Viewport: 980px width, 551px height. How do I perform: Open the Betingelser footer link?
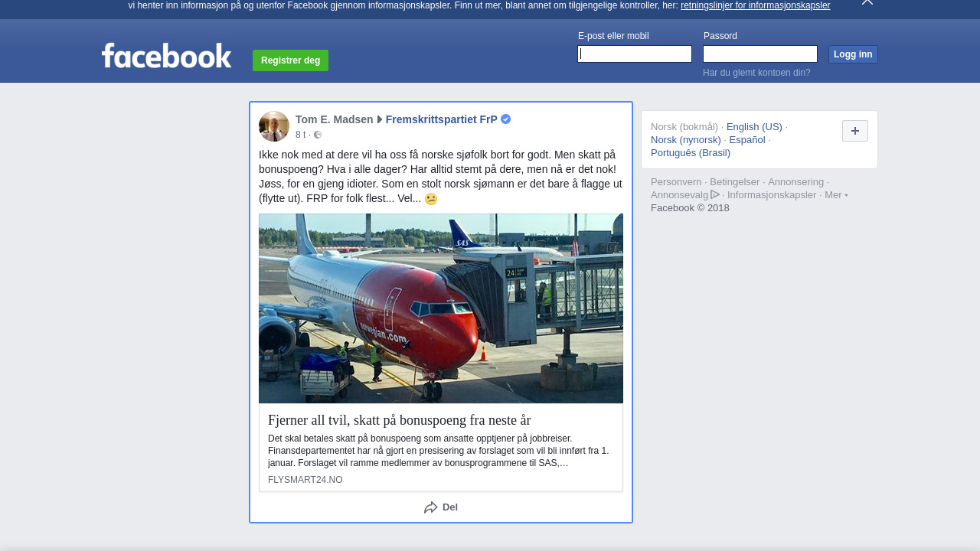(x=735, y=181)
